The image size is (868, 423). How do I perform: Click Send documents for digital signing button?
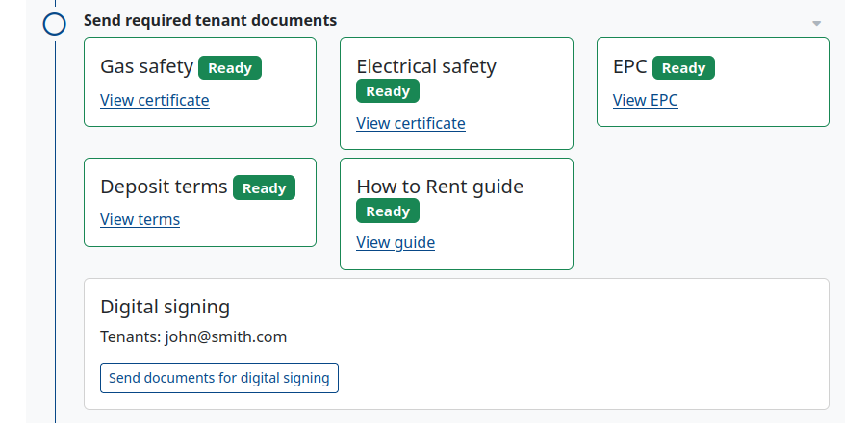[x=219, y=378]
